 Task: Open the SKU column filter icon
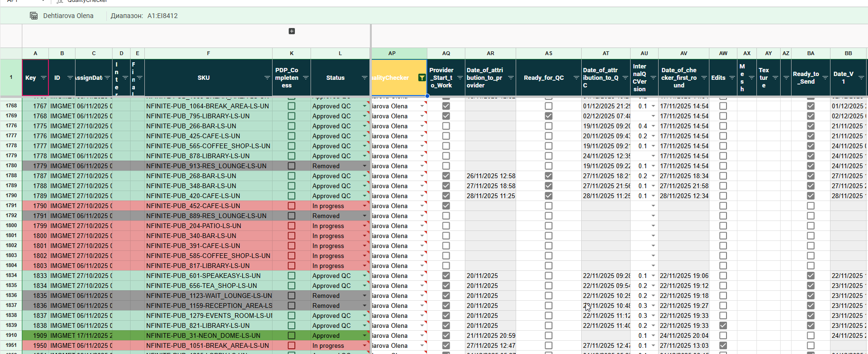coord(267,78)
